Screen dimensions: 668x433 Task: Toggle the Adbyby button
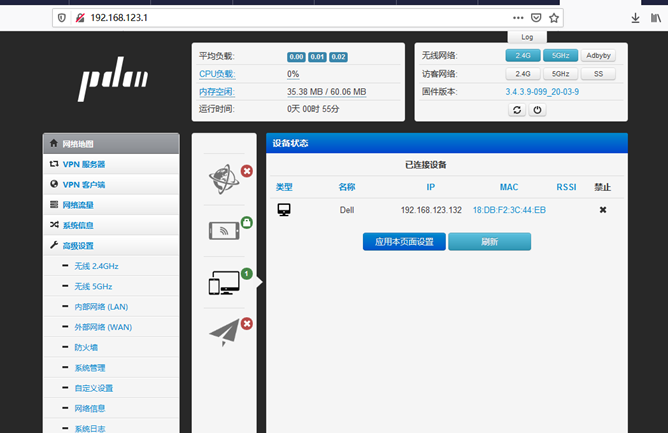[x=598, y=55]
